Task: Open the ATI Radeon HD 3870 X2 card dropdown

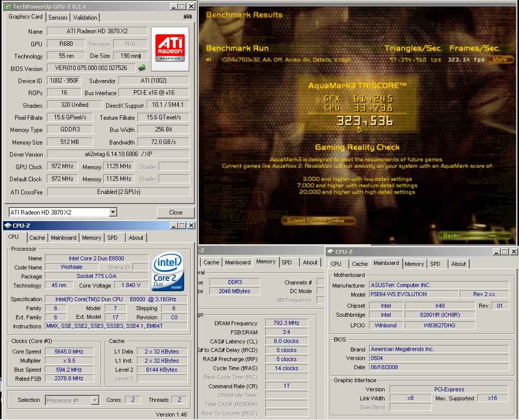Action: click(113, 213)
